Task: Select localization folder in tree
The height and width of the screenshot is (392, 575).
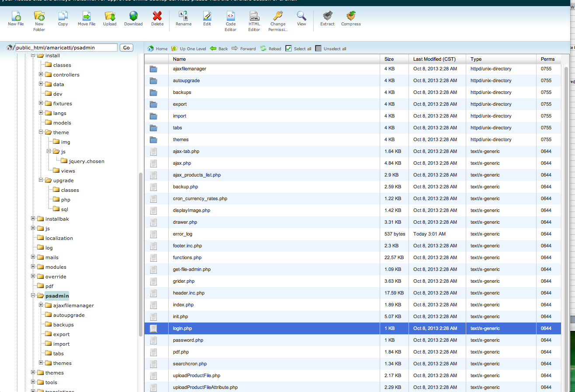Action: pos(59,238)
